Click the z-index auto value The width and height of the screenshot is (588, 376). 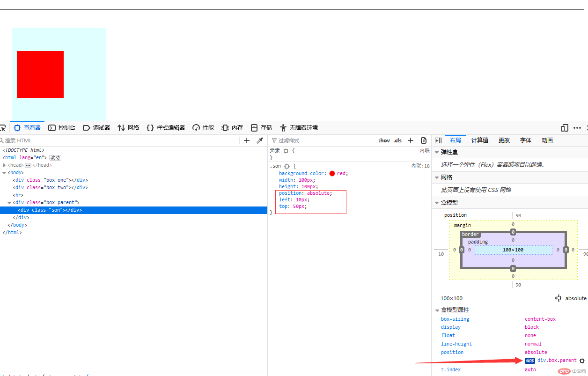530,370
